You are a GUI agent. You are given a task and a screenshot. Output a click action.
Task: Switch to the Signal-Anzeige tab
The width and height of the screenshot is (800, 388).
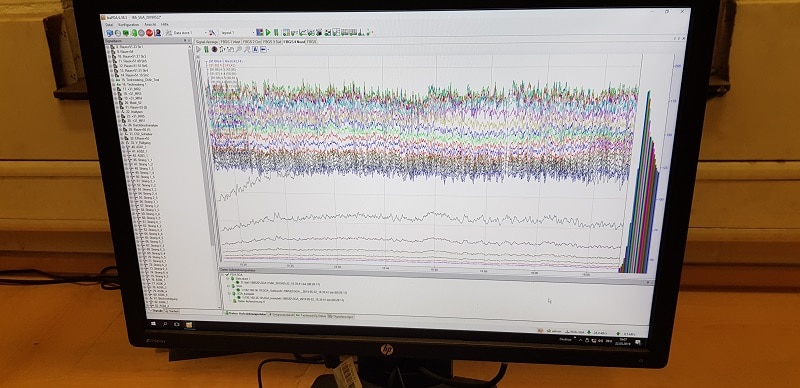point(207,42)
